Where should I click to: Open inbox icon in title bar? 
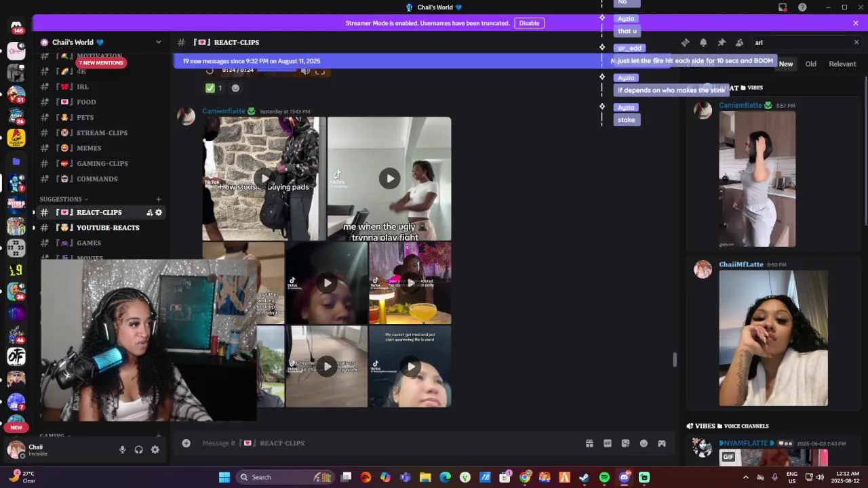[x=783, y=7]
